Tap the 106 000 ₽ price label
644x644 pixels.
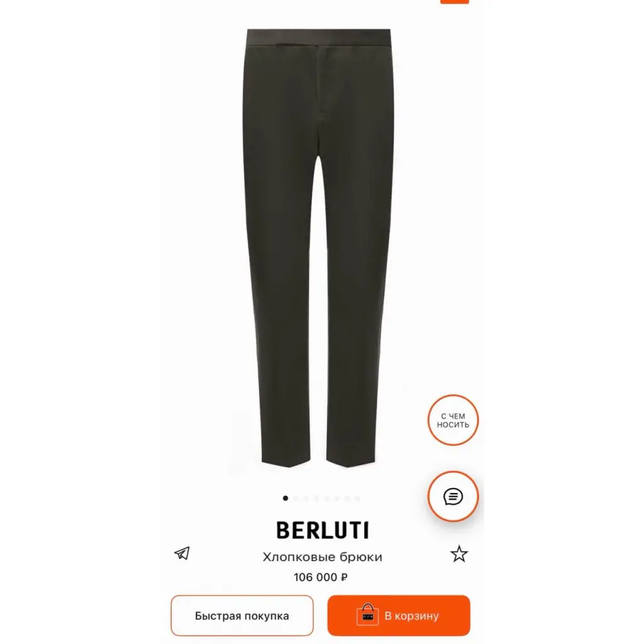pyautogui.click(x=321, y=577)
